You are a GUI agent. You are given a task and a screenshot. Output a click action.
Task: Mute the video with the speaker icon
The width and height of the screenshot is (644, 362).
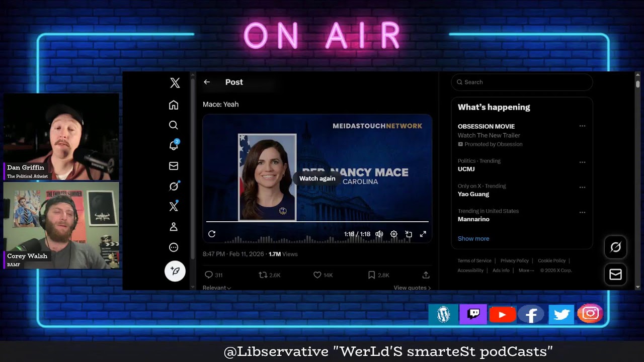(379, 234)
